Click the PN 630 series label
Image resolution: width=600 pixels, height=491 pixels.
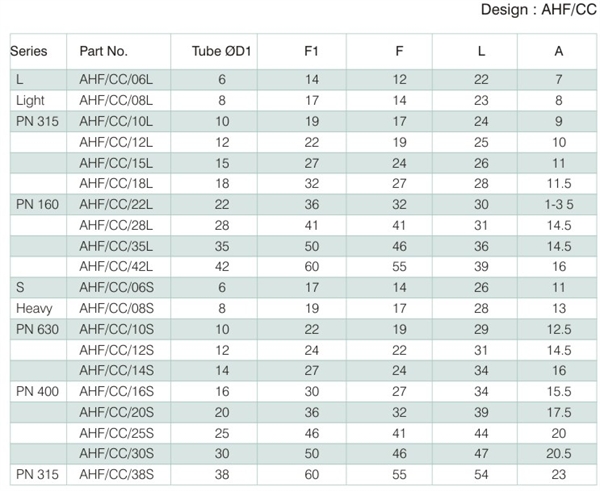[38, 329]
